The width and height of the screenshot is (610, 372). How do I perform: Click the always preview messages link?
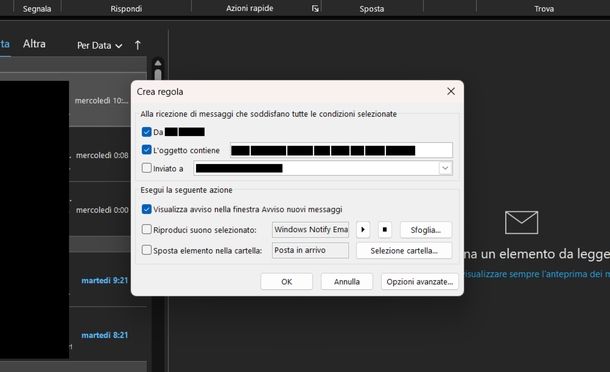point(537,274)
